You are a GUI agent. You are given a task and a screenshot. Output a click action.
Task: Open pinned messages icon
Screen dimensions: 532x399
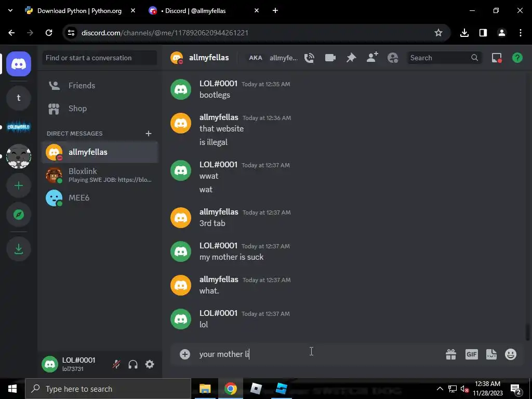351,58
